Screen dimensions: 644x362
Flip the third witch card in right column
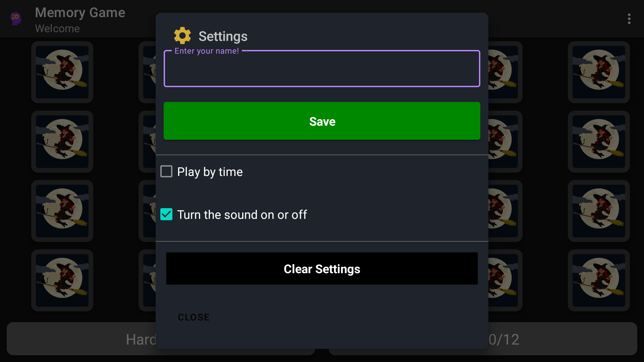pos(599,211)
